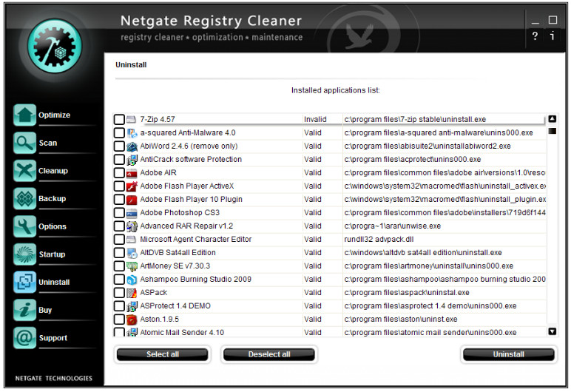Viewport: 571px width, 392px height.
Task: Mark the Microsoft Agent Character Editor checkbox
Action: [119, 240]
